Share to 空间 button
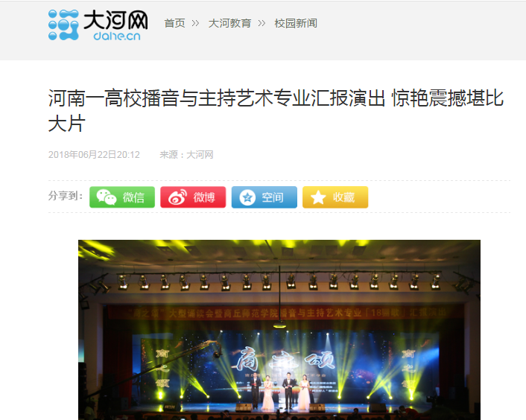 tap(264, 197)
